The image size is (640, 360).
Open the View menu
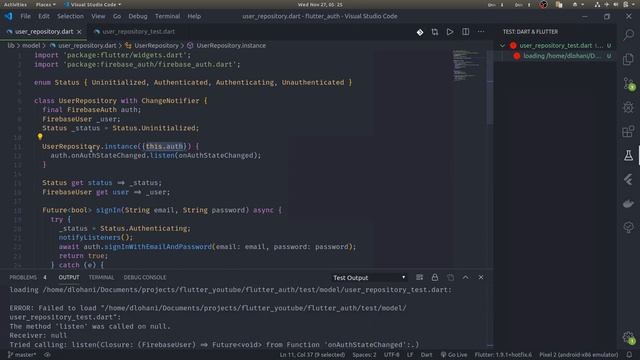pos(98,16)
